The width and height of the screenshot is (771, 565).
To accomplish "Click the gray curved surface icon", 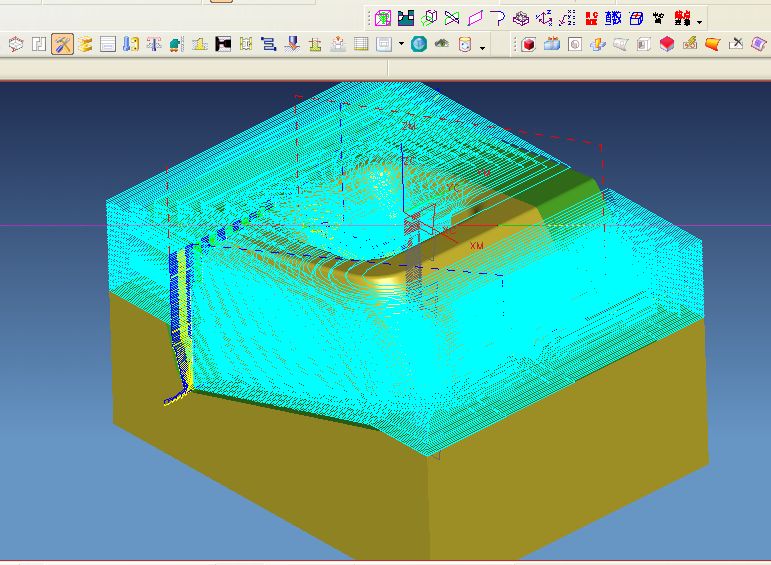I will tap(621, 45).
